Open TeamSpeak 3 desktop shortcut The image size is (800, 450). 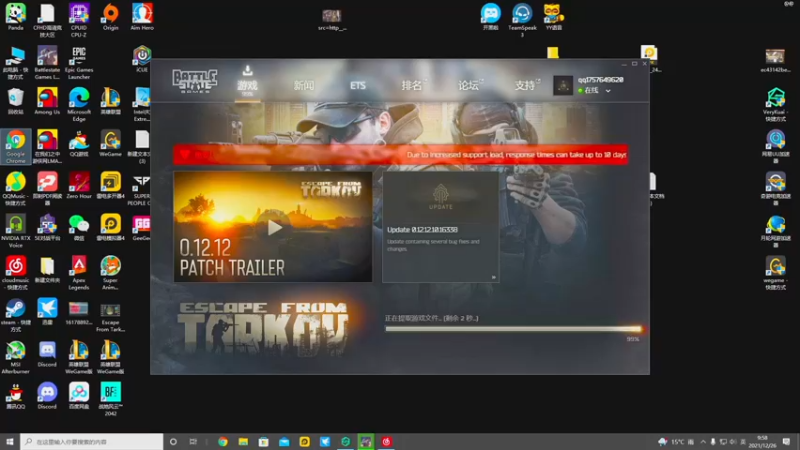pos(522,20)
